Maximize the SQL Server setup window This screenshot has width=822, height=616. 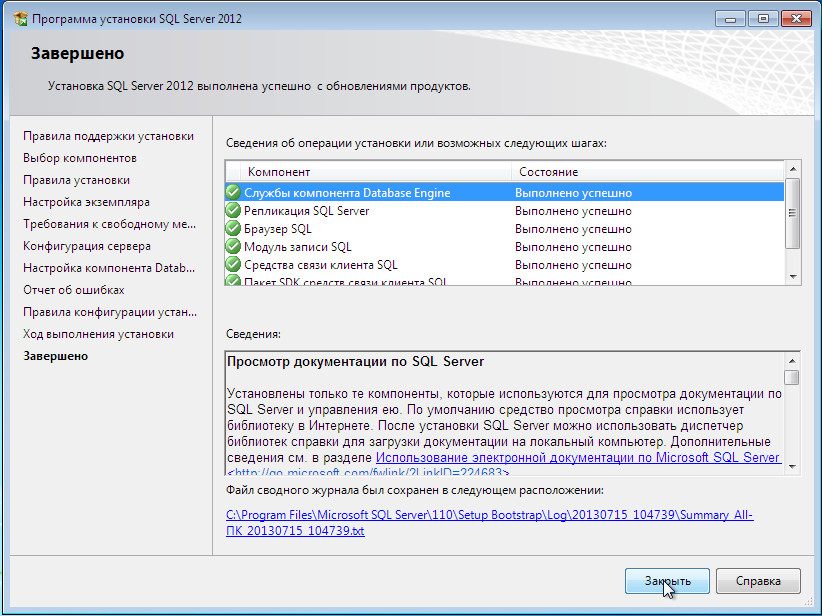[x=763, y=19]
